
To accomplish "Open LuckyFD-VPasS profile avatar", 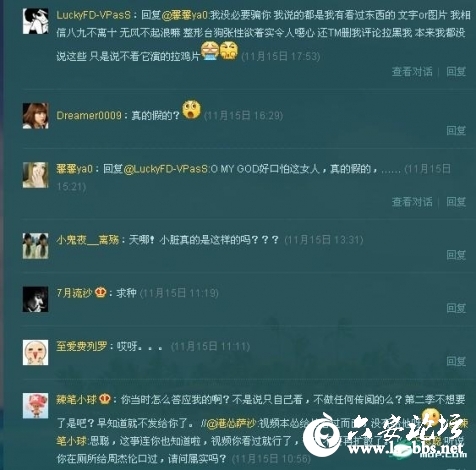I will tap(35, 21).
